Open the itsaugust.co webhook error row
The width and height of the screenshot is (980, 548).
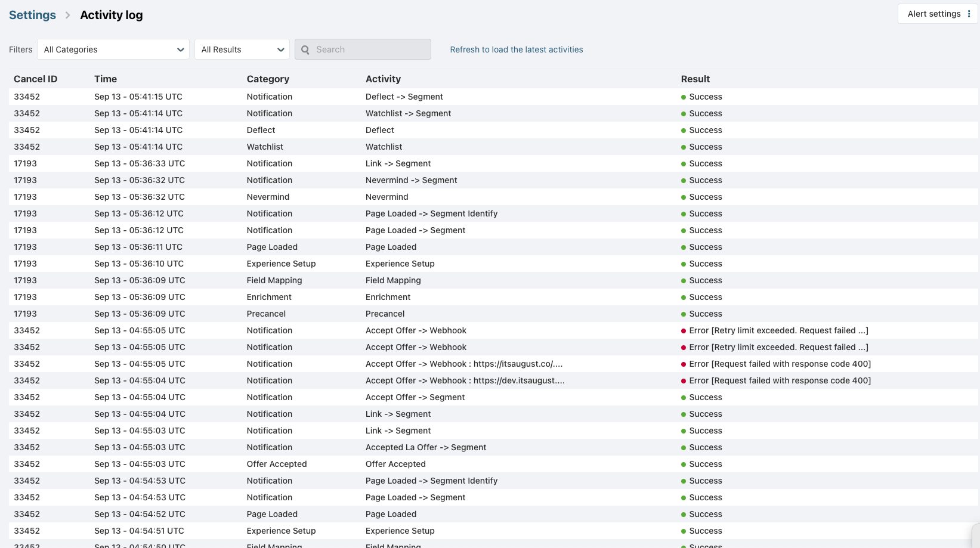pyautogui.click(x=463, y=364)
